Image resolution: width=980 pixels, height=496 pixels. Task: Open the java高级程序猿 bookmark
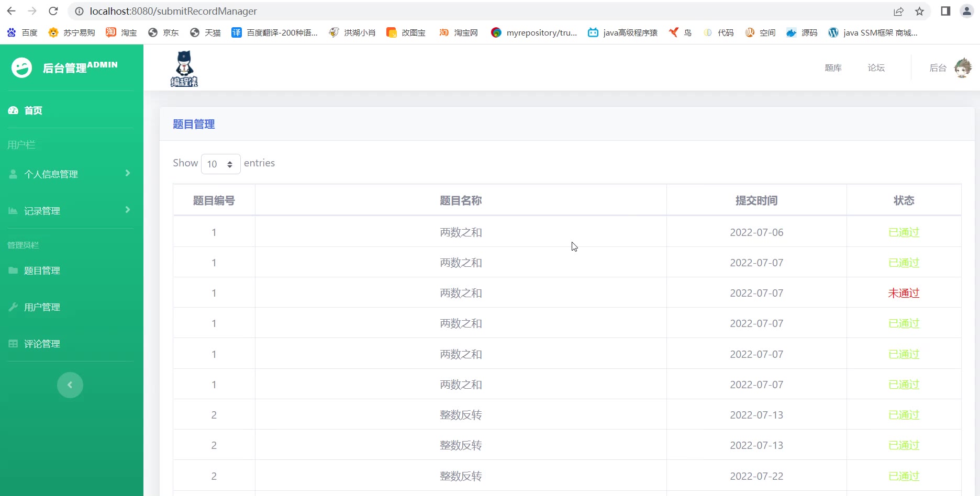tap(622, 32)
